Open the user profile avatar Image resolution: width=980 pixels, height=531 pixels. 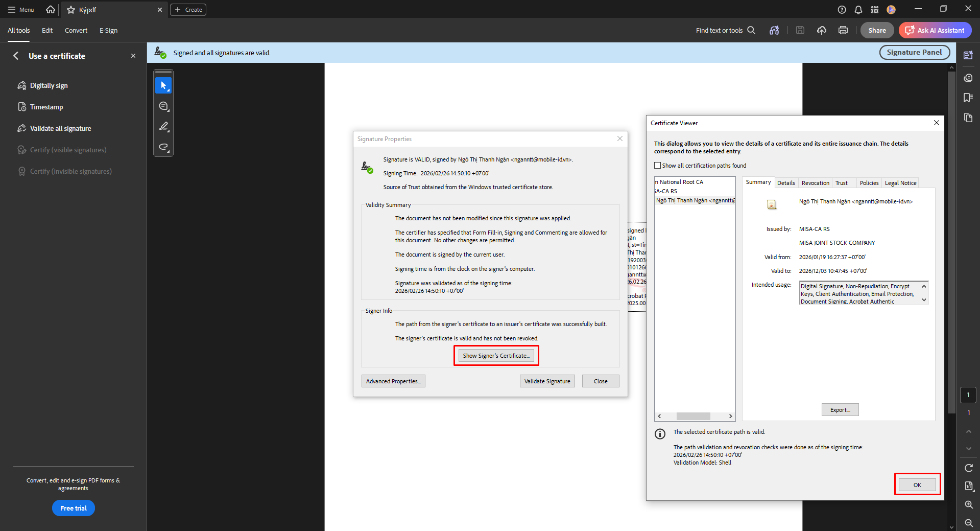pos(891,10)
